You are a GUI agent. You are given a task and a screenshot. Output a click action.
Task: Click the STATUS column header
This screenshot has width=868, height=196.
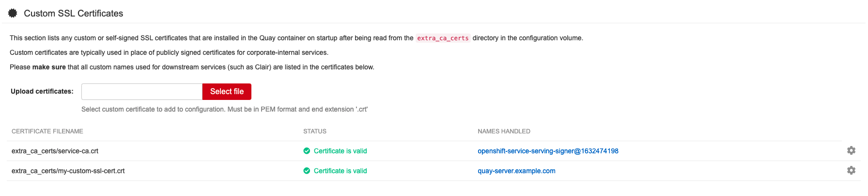click(315, 131)
